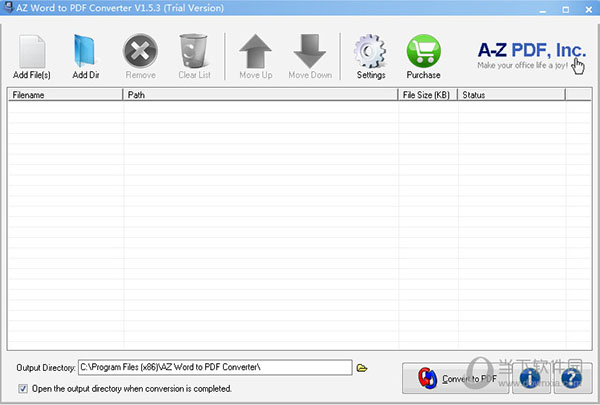
Task: Toggle open output directory after conversion checkbox
Action: pyautogui.click(x=23, y=389)
